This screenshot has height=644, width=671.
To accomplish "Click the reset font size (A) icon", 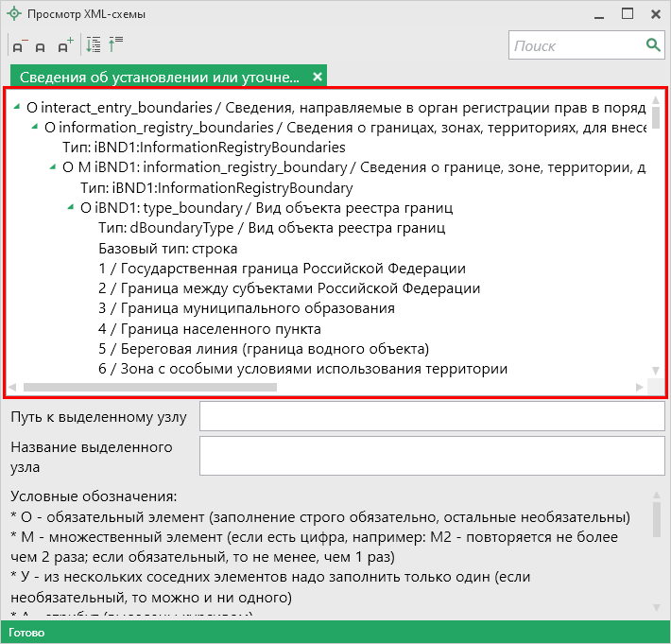I will 41,45.
